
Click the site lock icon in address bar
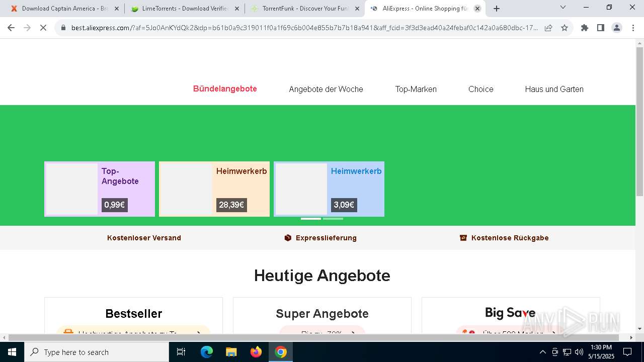pyautogui.click(x=63, y=28)
